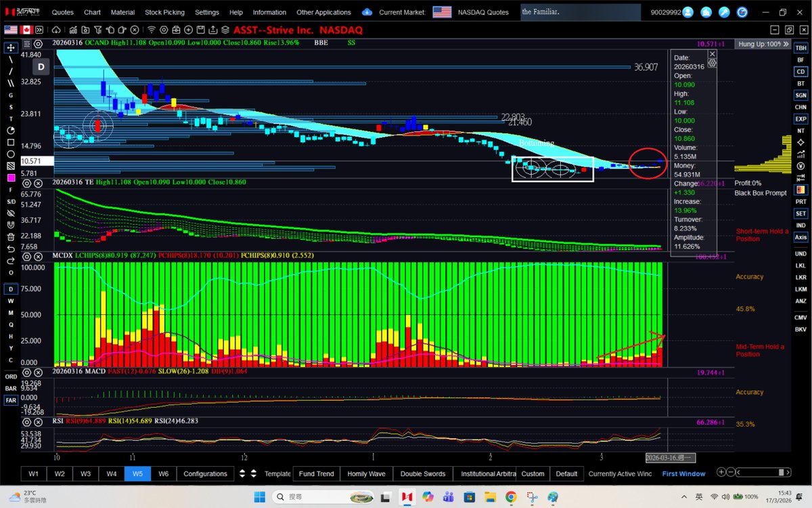Click the user account icon in title bar
812x508 pixels.
pyautogui.click(x=688, y=12)
